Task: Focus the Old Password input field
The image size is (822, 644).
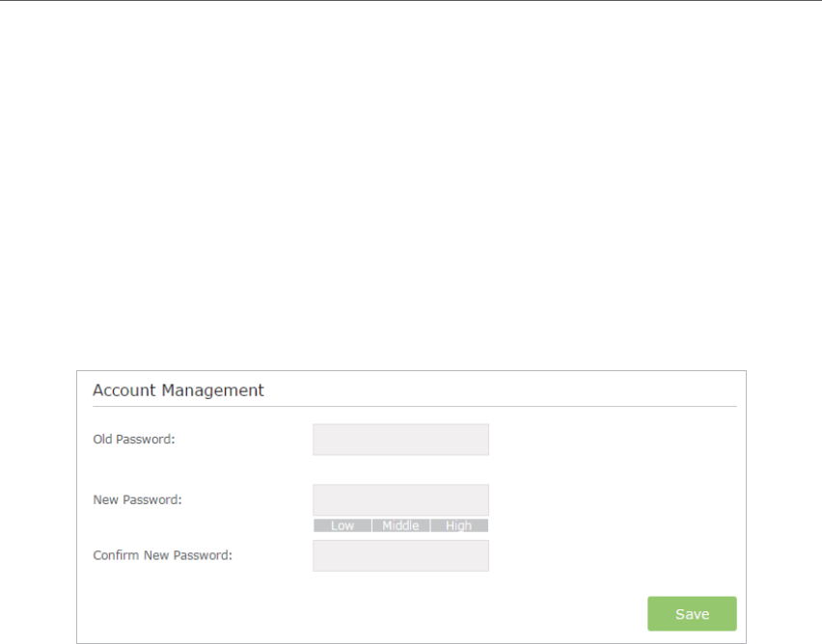Action: coord(401,440)
